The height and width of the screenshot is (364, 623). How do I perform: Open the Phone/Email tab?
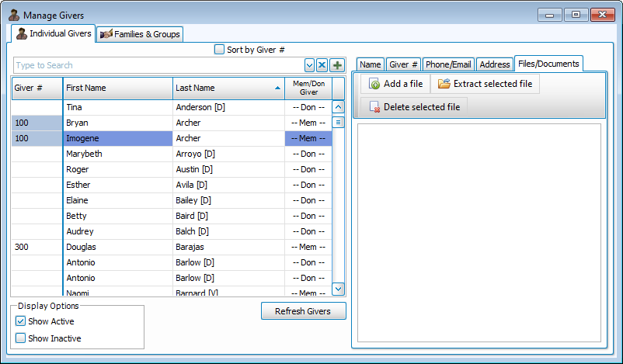pos(448,64)
